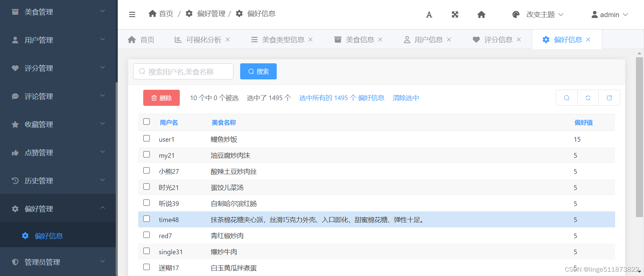644x276 pixels.
Task: Expand the 用户管理 menu chevron
Action: [103, 39]
